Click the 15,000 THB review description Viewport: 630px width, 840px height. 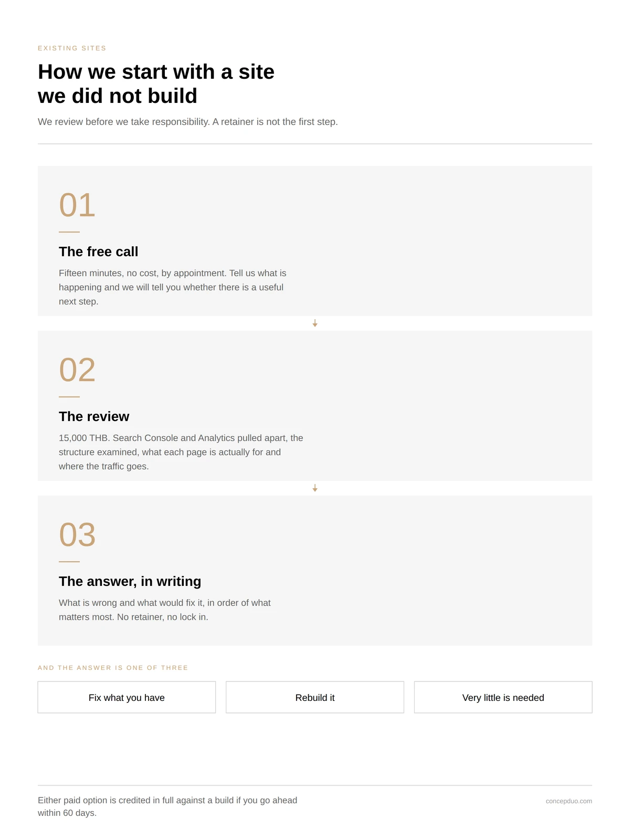(x=181, y=452)
